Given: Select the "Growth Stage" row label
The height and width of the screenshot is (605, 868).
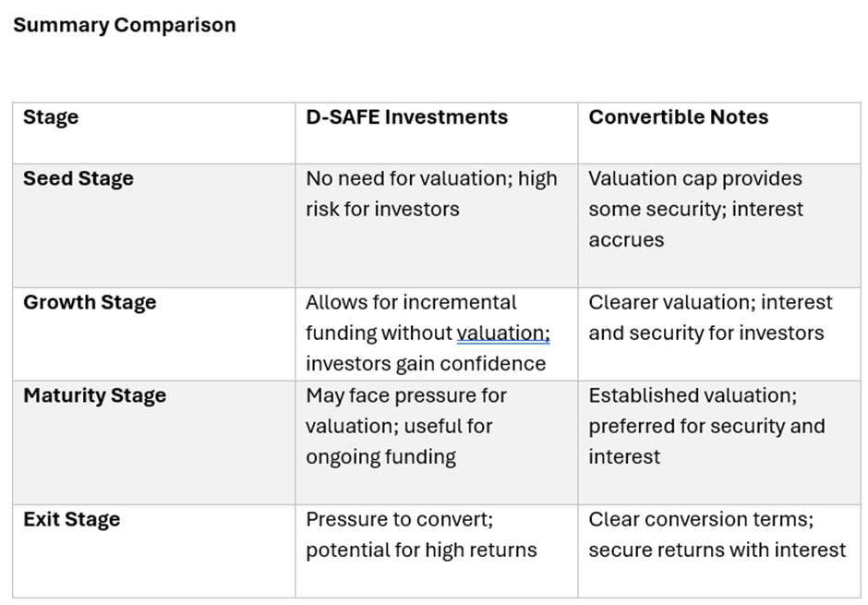Looking at the screenshot, I should [x=90, y=302].
